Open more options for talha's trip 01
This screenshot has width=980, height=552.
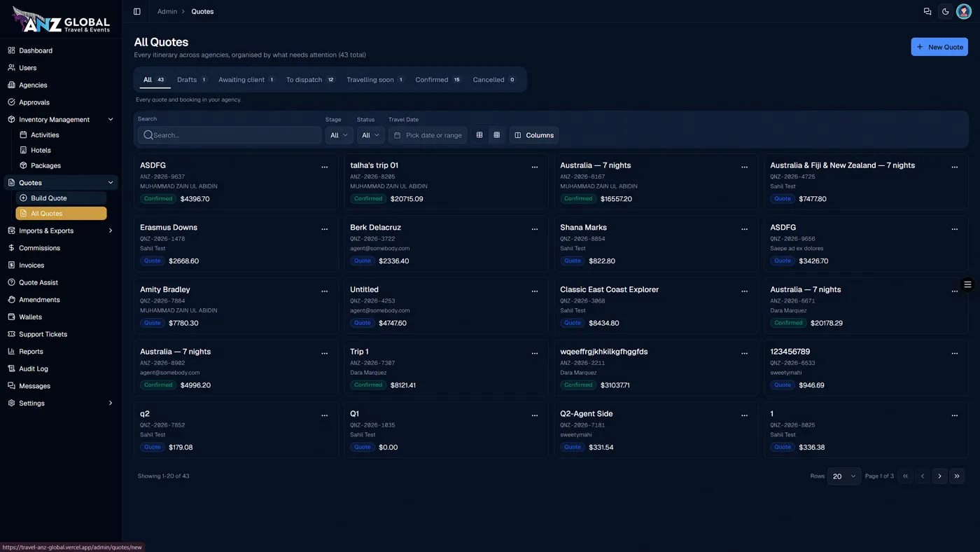pyautogui.click(x=535, y=167)
